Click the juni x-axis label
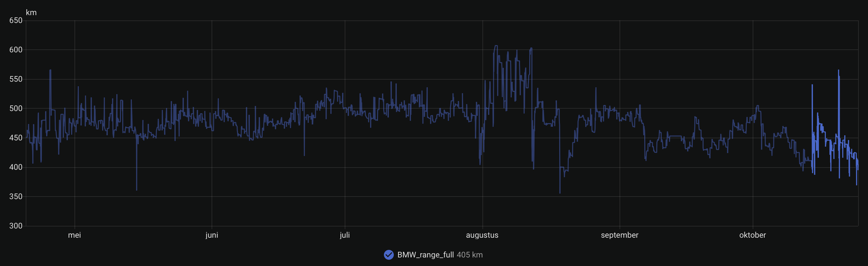This screenshot has width=868, height=266. pos(212,235)
